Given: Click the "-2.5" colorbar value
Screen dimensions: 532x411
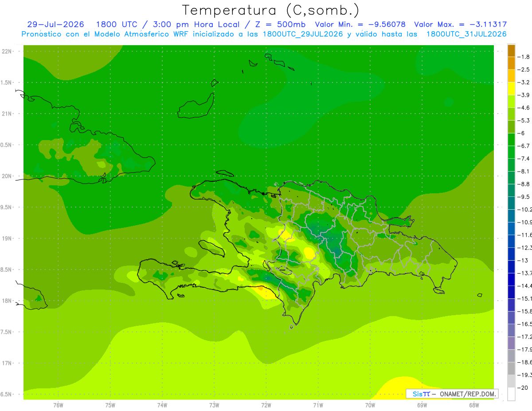Looking at the screenshot, I should 524,70.
